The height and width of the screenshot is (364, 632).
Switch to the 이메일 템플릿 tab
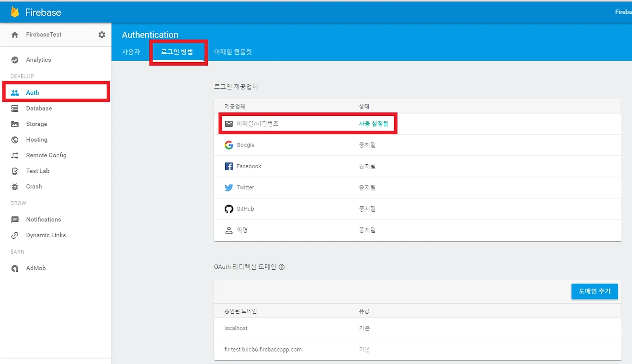tap(233, 52)
